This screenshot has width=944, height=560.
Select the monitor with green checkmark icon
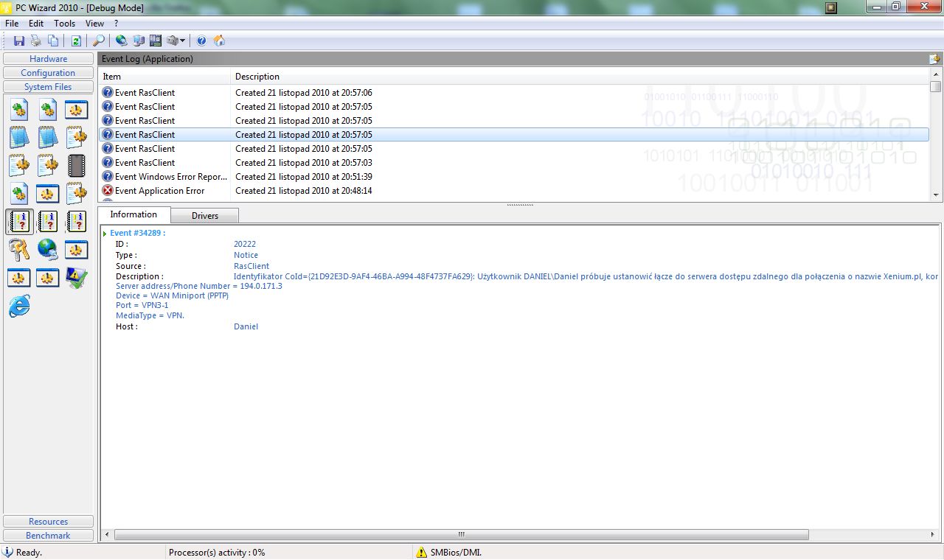pos(77,278)
